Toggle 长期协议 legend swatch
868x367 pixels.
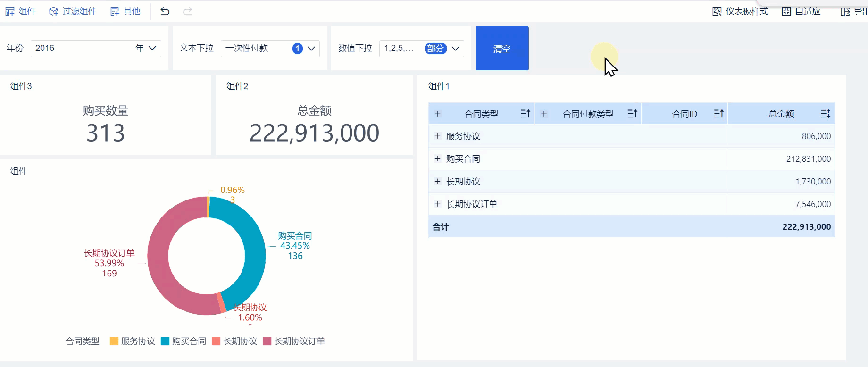coord(216,341)
